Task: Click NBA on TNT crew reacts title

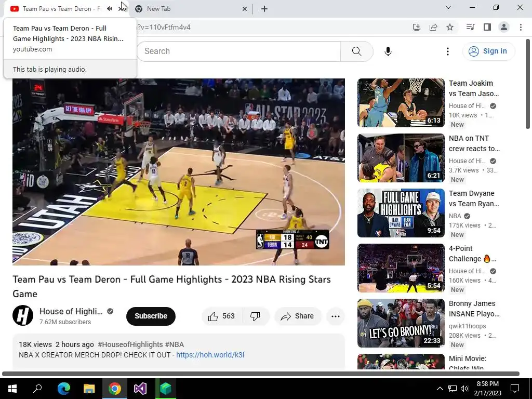Action: click(474, 143)
